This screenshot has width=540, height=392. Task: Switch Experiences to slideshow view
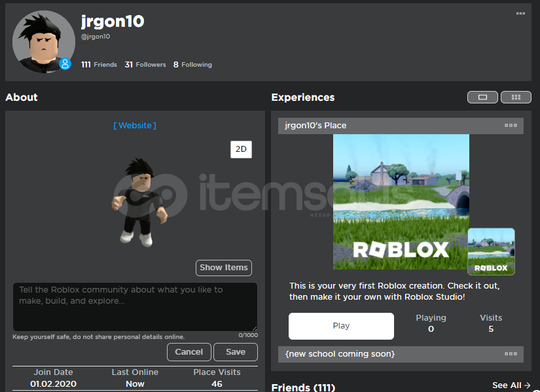pos(482,97)
